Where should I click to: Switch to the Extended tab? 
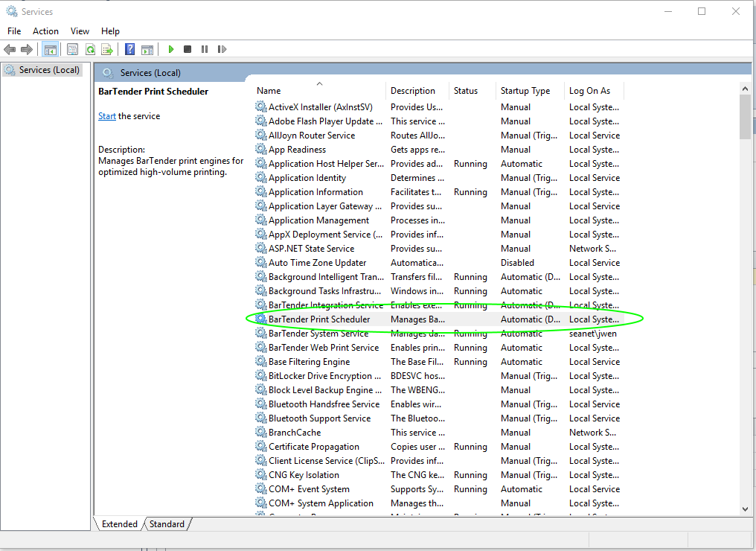(x=119, y=524)
